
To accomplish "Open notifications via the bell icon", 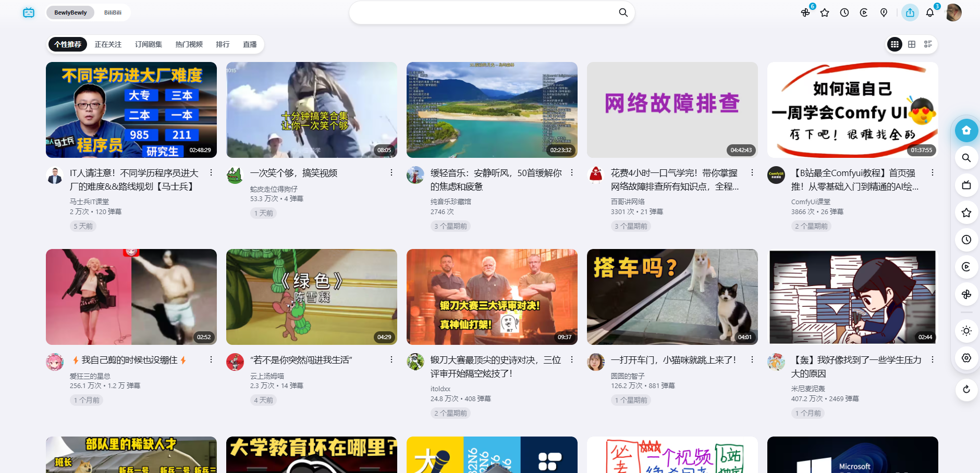I will pyautogui.click(x=929, y=12).
